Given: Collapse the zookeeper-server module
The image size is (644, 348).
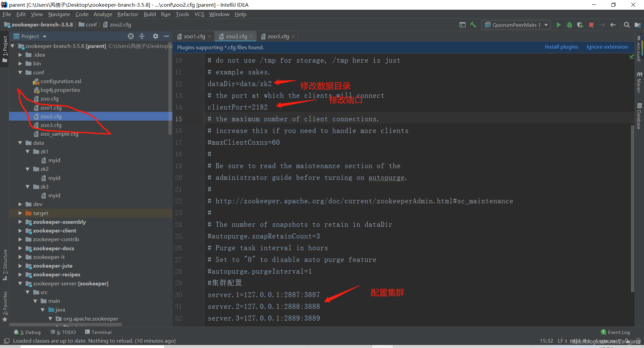Looking at the screenshot, I should click(x=20, y=283).
